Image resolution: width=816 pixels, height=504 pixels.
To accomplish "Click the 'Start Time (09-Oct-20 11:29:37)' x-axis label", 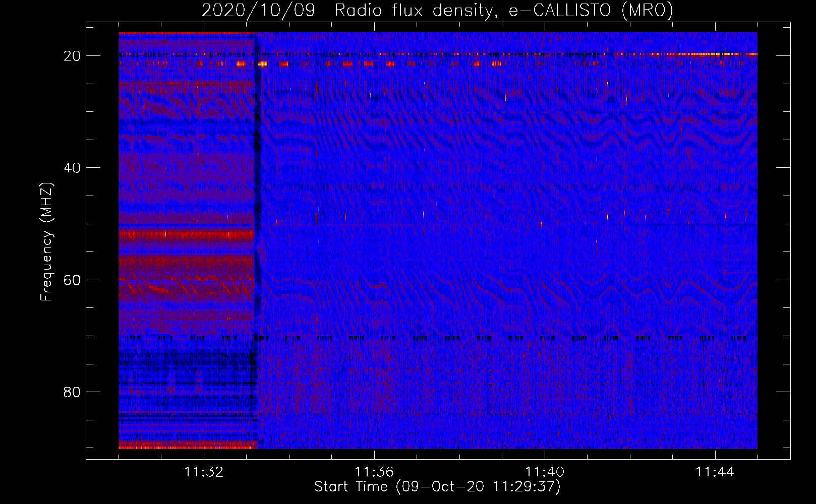I will pos(437,487).
